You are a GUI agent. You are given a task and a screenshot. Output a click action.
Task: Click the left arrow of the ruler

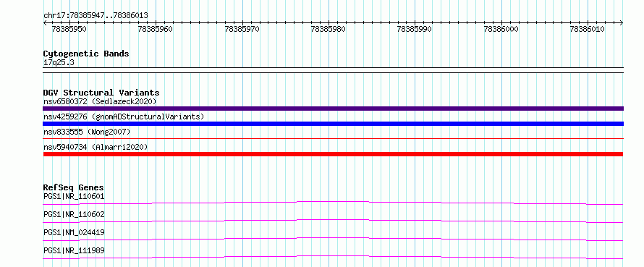[x=45, y=22]
